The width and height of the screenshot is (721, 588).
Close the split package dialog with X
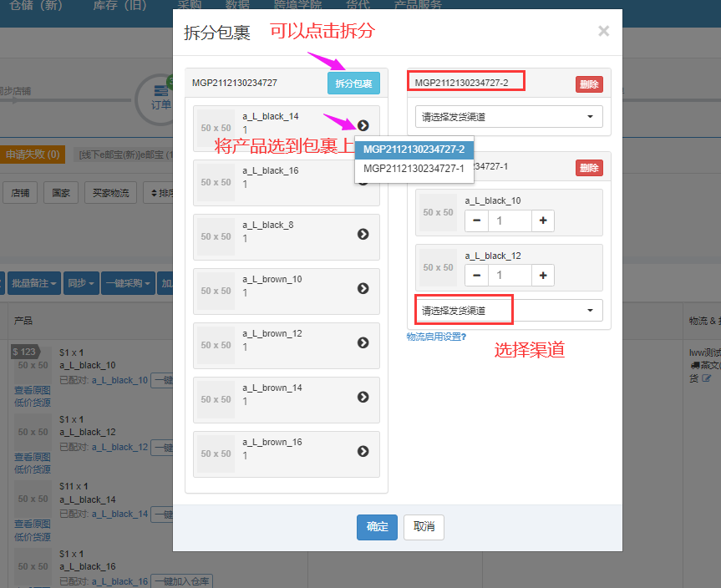603,32
